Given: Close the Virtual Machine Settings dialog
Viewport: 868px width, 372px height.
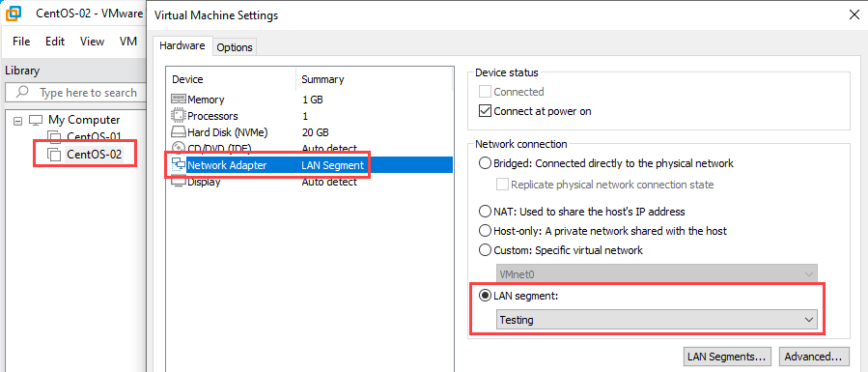Looking at the screenshot, I should pyautogui.click(x=854, y=14).
